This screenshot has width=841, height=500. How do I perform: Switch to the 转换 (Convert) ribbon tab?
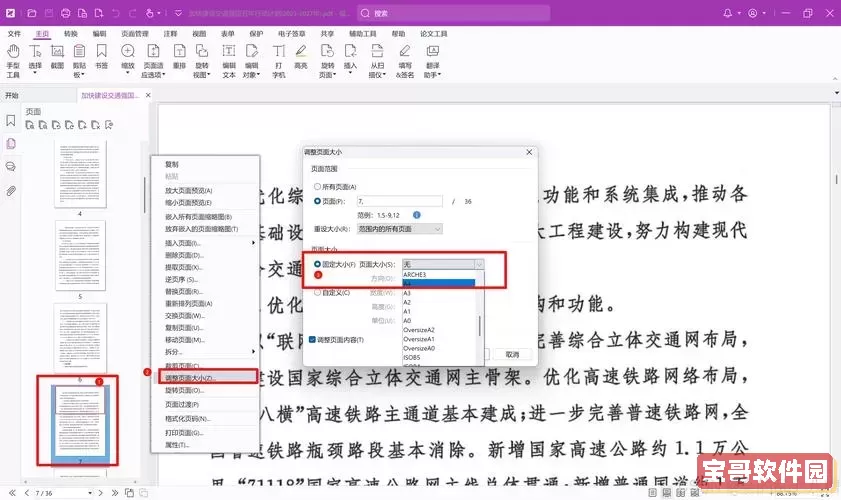pos(71,34)
